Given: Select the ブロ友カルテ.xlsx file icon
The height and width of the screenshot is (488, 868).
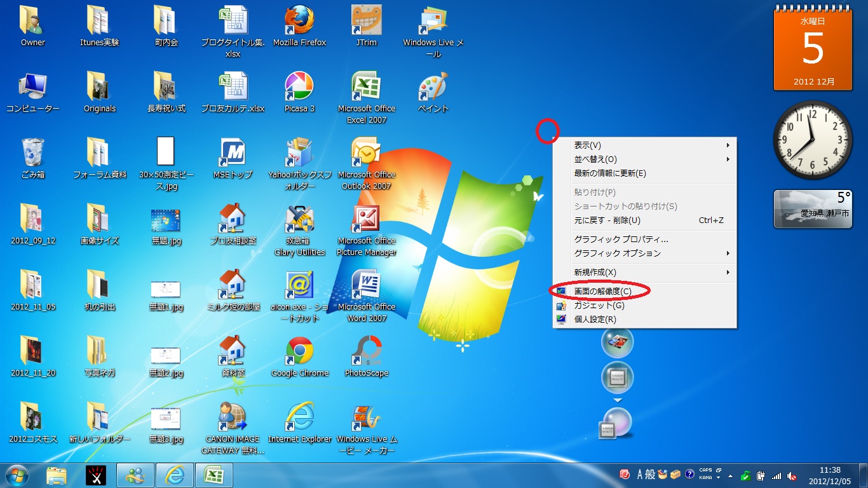Looking at the screenshot, I should tap(233, 93).
